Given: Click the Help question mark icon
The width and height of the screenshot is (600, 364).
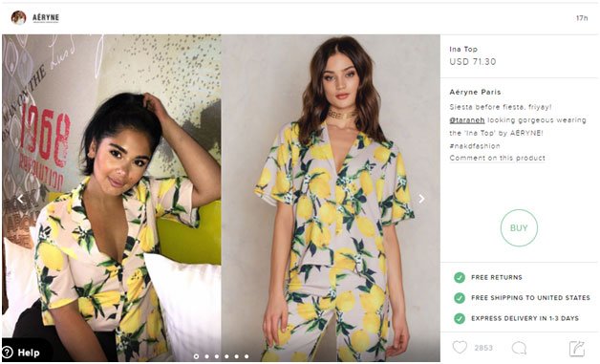Looking at the screenshot, I should (8, 353).
